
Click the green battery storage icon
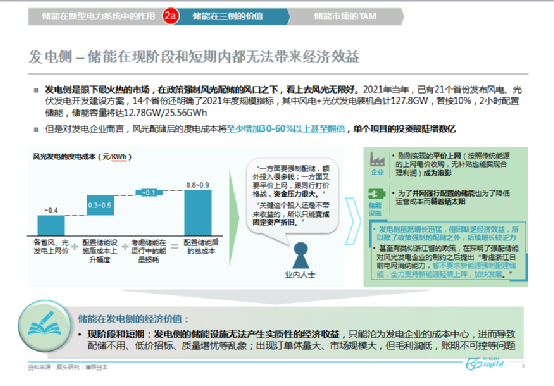pyautogui.click(x=376, y=194)
